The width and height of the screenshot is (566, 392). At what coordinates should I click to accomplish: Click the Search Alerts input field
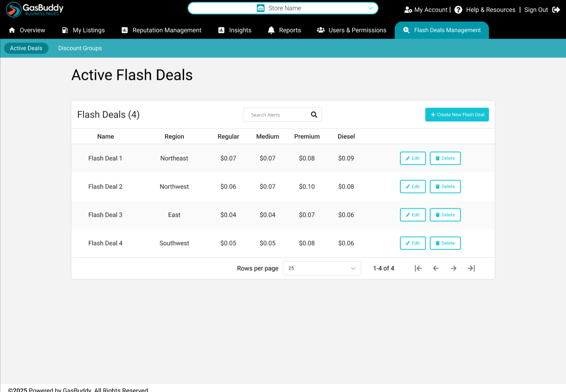click(x=283, y=115)
